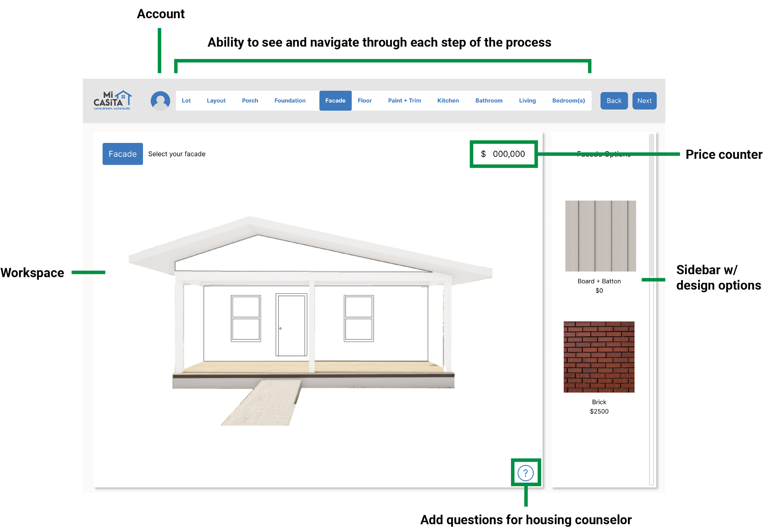Select the active Facade tab
The height and width of the screenshot is (532, 772).
point(335,101)
